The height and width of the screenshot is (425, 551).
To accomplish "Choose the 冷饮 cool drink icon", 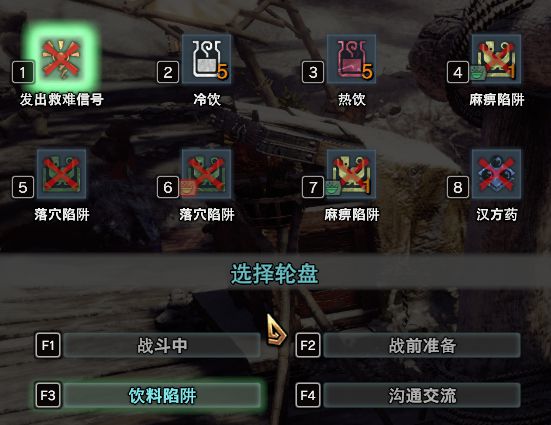I will click(x=207, y=59).
